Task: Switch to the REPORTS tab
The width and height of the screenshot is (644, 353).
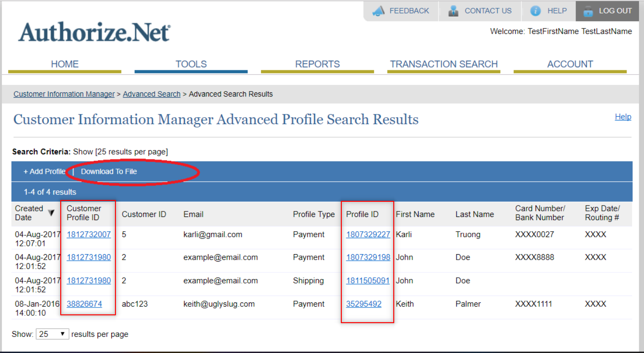Action: [x=317, y=64]
